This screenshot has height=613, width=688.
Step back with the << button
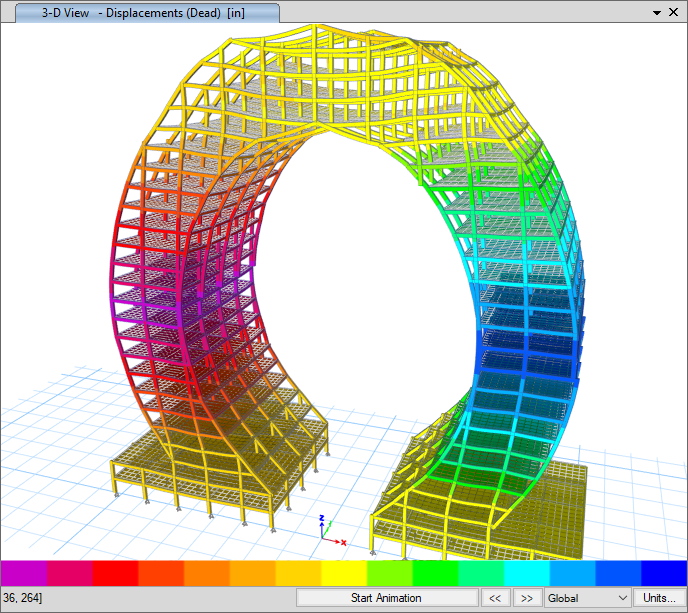tap(494, 598)
